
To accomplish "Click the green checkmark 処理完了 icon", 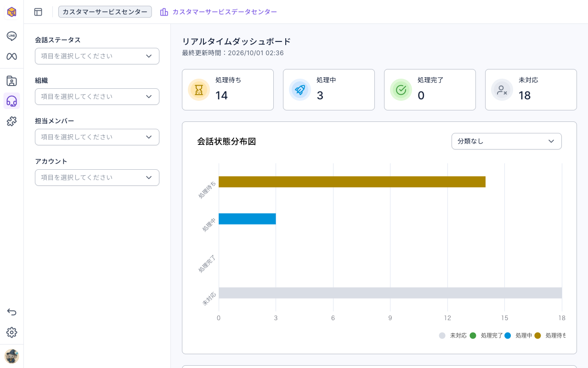I will click(401, 90).
